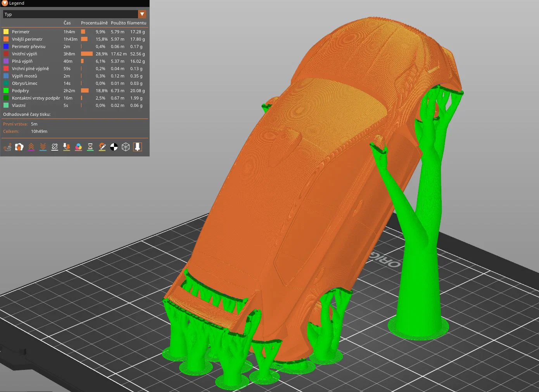The width and height of the screenshot is (539, 392).
Task: Toggle custom G-codes gear and pencil icon
Action: click(102, 147)
